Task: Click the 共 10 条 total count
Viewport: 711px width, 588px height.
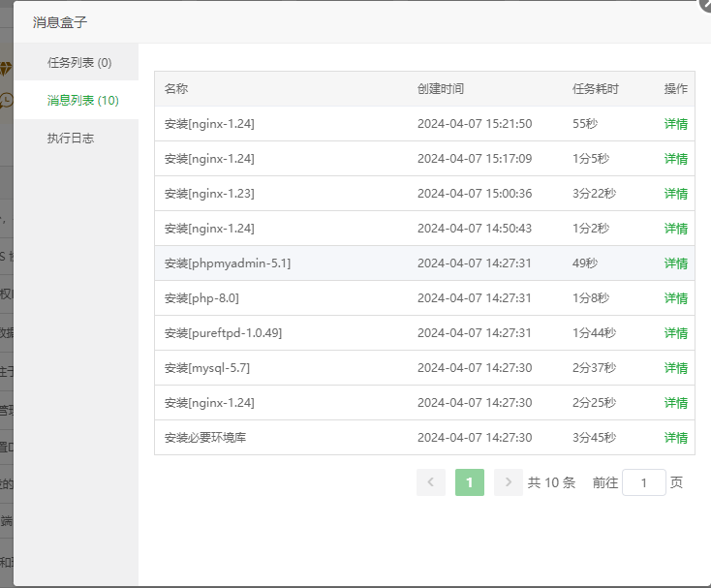Action: 551,482
